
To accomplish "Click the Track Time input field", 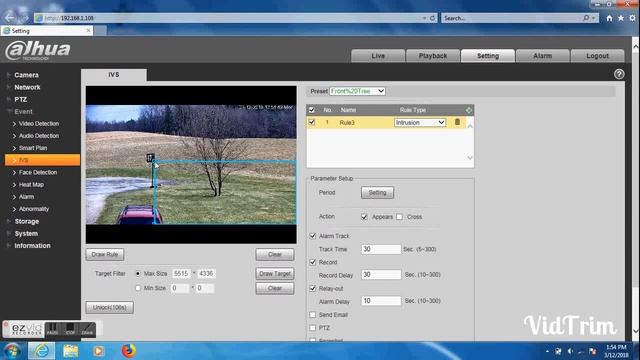I will (381, 249).
